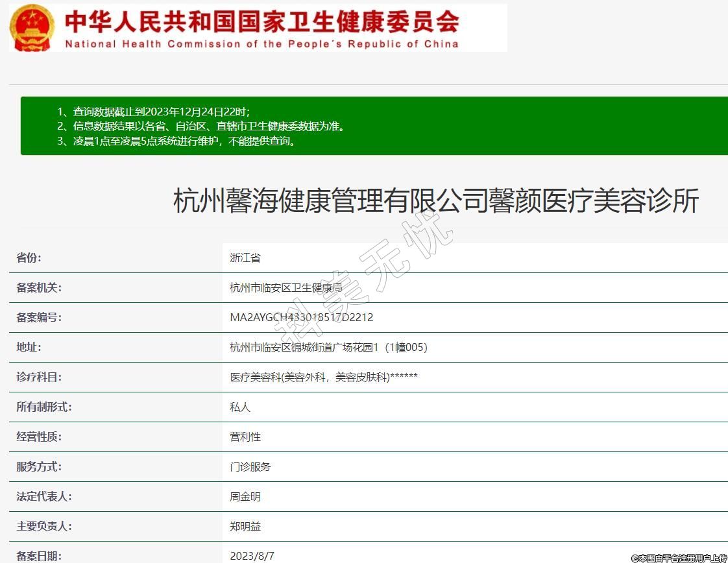Viewport: 728px width, 563px height.
Task: Click the filing date 2023/8/7
Action: click(x=252, y=556)
